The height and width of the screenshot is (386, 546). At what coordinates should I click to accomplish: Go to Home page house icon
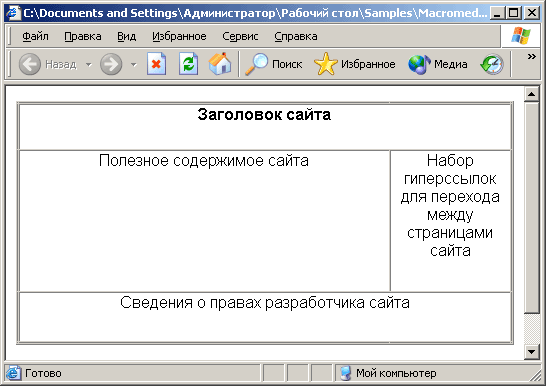coord(220,64)
